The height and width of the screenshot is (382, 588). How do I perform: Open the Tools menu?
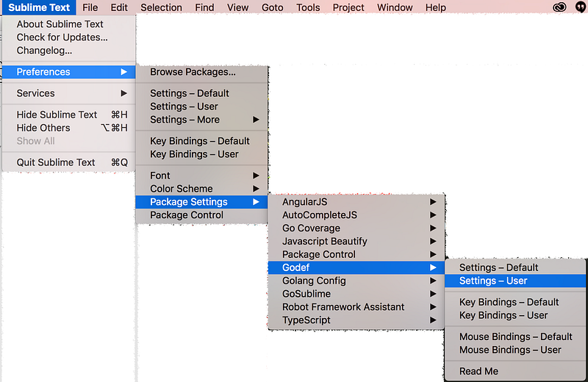click(x=308, y=7)
